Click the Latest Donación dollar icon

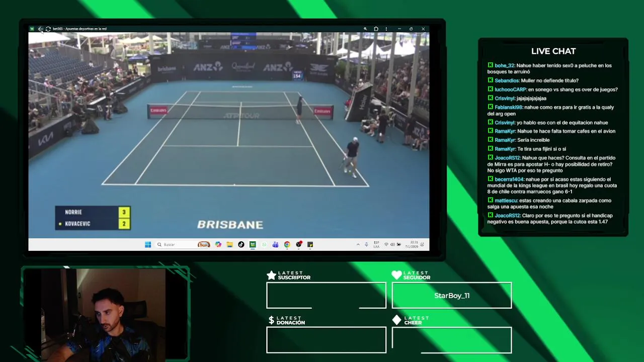coord(271,320)
